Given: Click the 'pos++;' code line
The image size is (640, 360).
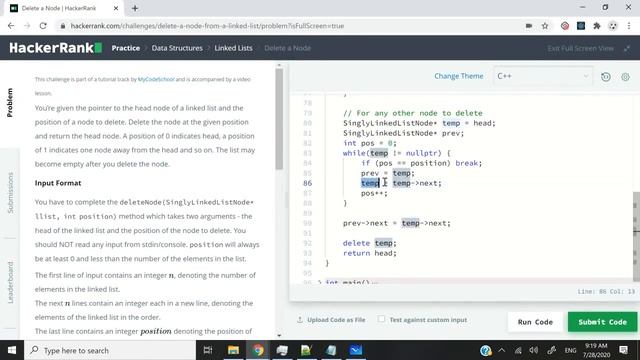Looking at the screenshot, I should [374, 193].
